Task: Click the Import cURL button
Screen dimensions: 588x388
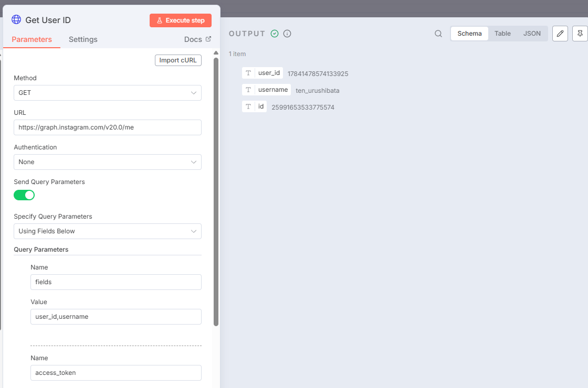Action: (178, 60)
